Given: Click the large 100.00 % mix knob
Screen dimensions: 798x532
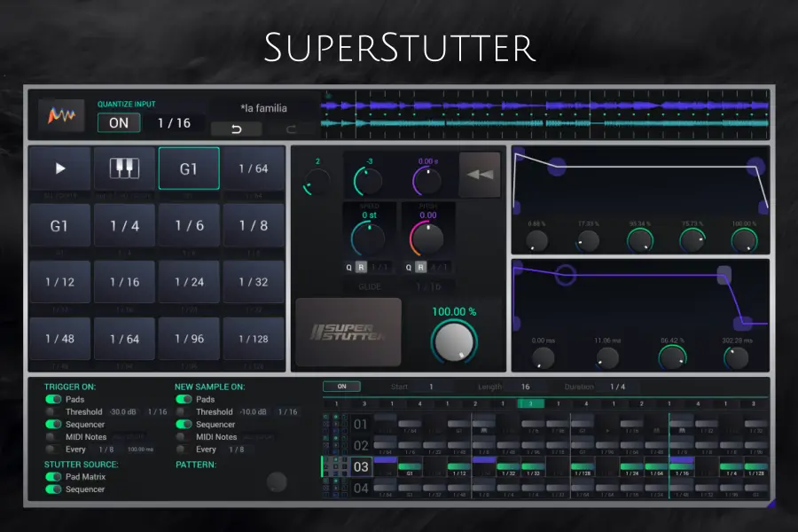Looking at the screenshot, I should [453, 342].
